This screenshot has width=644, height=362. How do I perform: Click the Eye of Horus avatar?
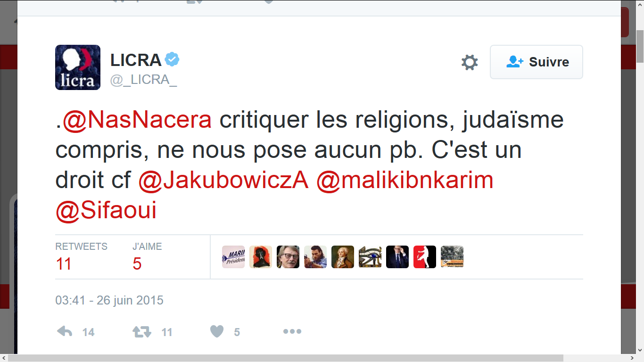pos(370,257)
